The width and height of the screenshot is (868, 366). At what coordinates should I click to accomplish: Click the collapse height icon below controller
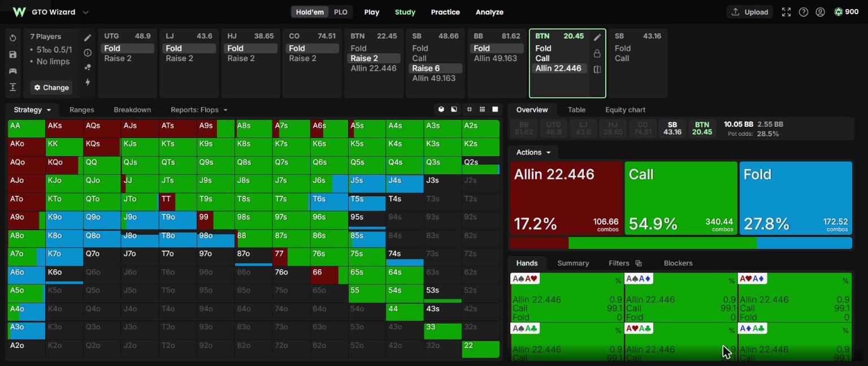tap(13, 87)
